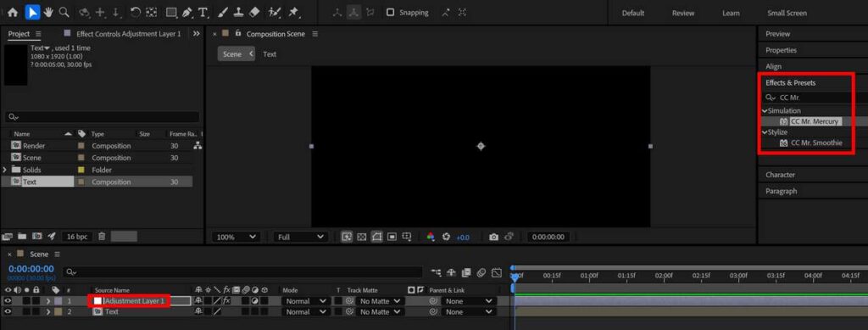Collapse the Stylize effects category
Image resolution: width=868 pixels, height=330 pixels.
coord(765,132)
